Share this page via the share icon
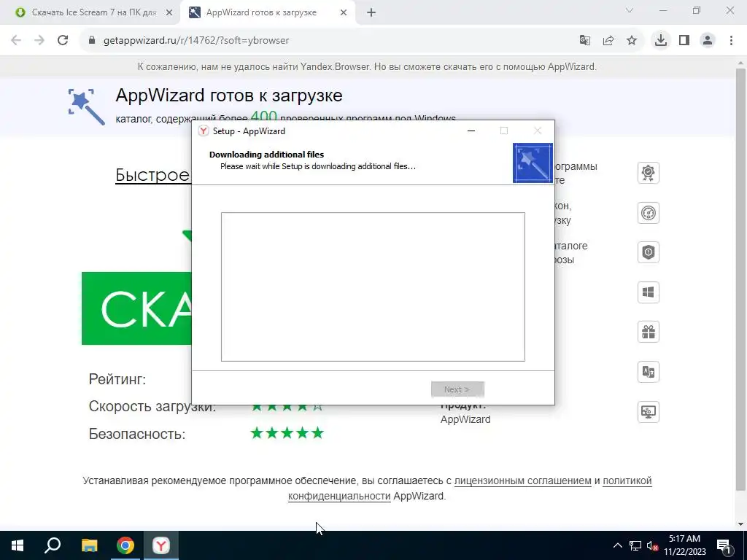 [608, 41]
